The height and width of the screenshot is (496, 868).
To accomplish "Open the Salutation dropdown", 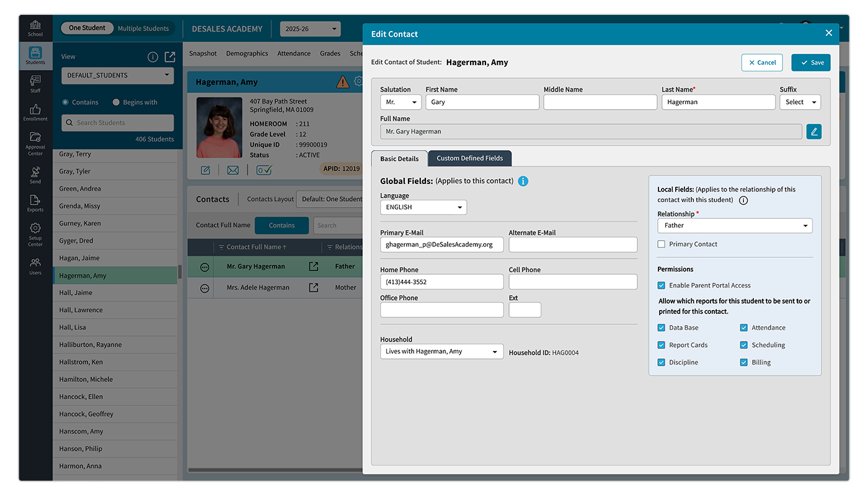I will pos(401,102).
